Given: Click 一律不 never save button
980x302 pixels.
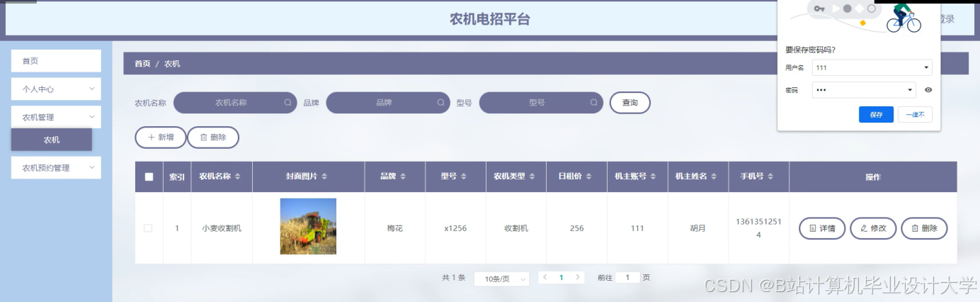Looking at the screenshot, I should (x=915, y=115).
